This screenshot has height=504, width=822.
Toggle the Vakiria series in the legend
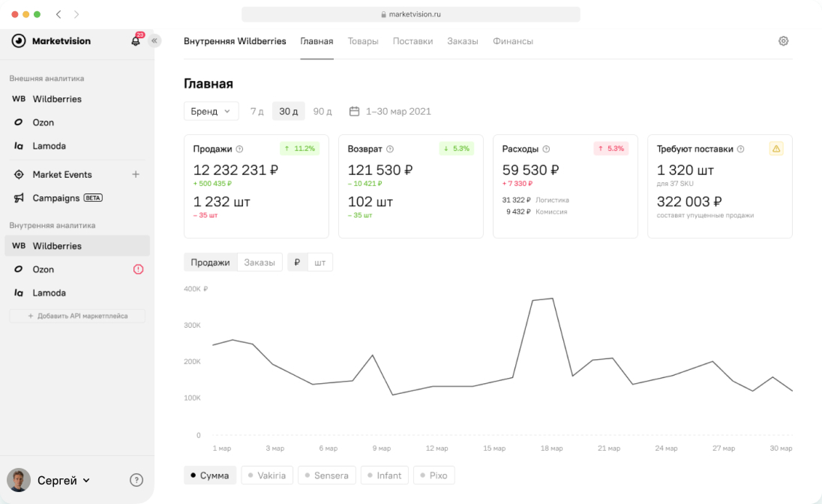click(267, 475)
